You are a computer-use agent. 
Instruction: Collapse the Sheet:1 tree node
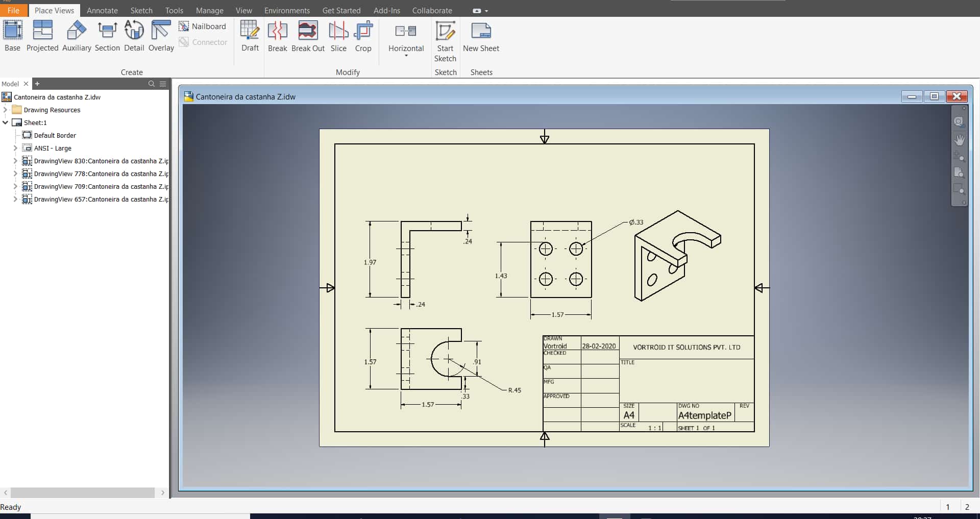pyautogui.click(x=6, y=122)
